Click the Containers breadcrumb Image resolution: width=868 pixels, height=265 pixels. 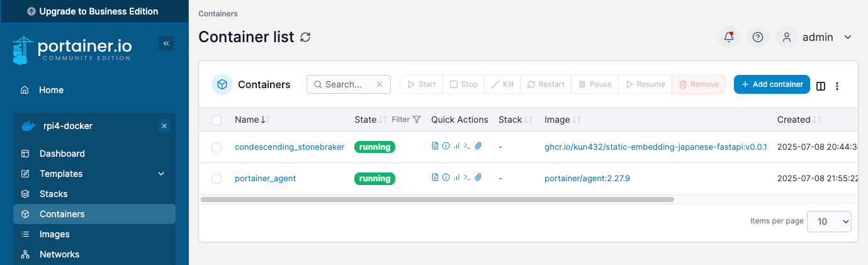(218, 13)
